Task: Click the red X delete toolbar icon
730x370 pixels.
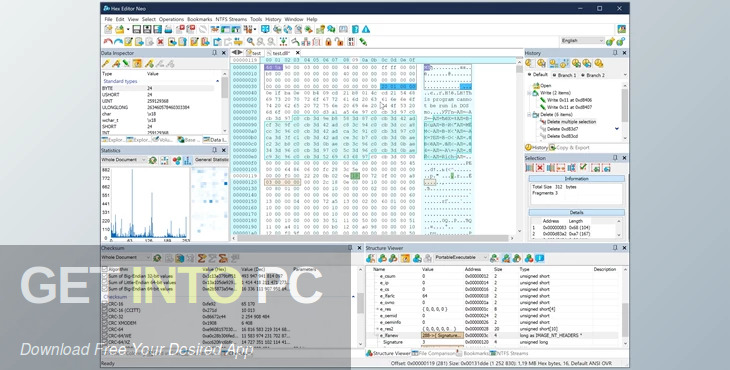Action: pos(160,42)
